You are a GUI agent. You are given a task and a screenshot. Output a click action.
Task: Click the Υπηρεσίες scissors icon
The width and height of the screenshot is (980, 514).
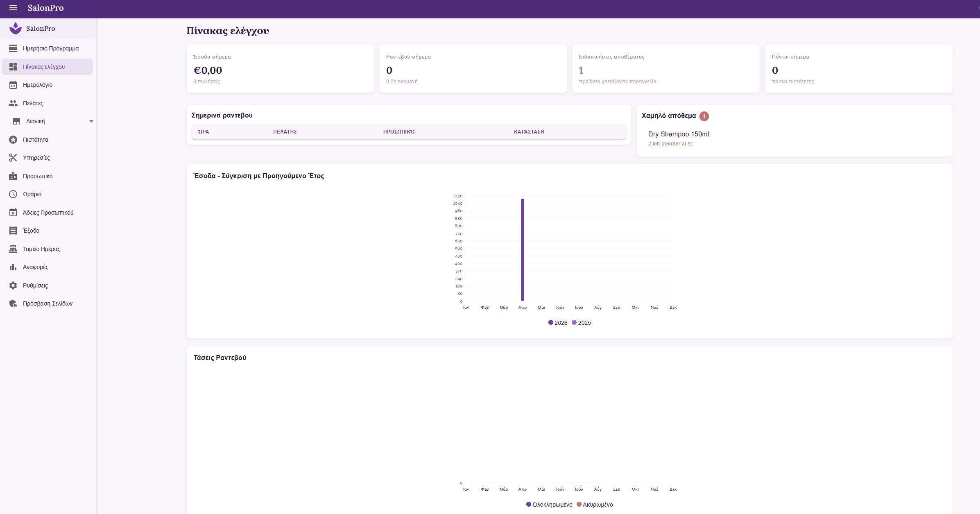coord(13,158)
